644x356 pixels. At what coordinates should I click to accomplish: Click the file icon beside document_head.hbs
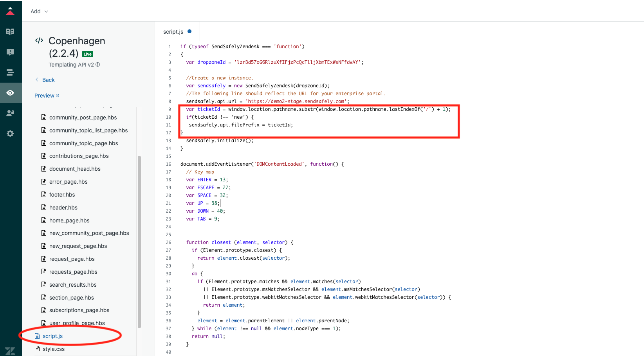pyautogui.click(x=44, y=168)
